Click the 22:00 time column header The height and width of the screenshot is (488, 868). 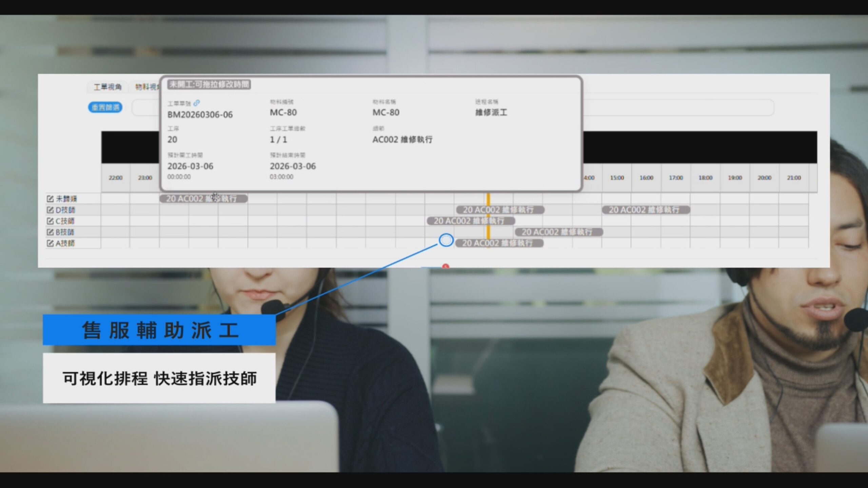coord(116,178)
